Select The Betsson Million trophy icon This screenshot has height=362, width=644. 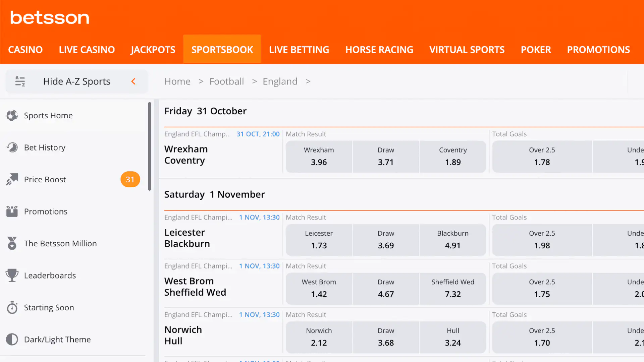tap(12, 243)
